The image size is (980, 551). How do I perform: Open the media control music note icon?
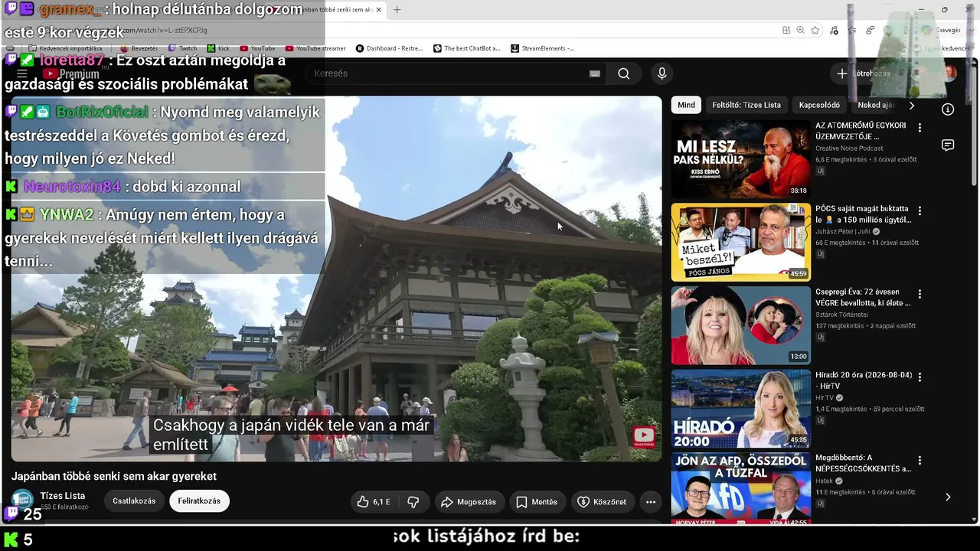point(834,31)
